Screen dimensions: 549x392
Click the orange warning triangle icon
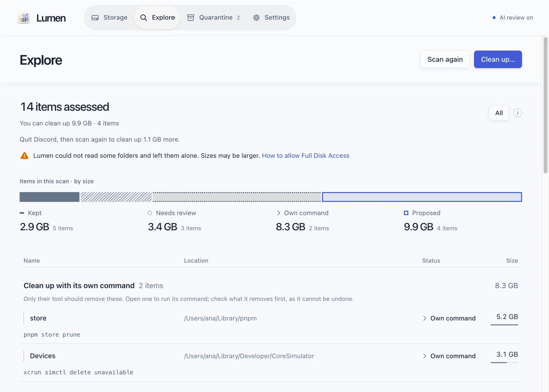24,156
